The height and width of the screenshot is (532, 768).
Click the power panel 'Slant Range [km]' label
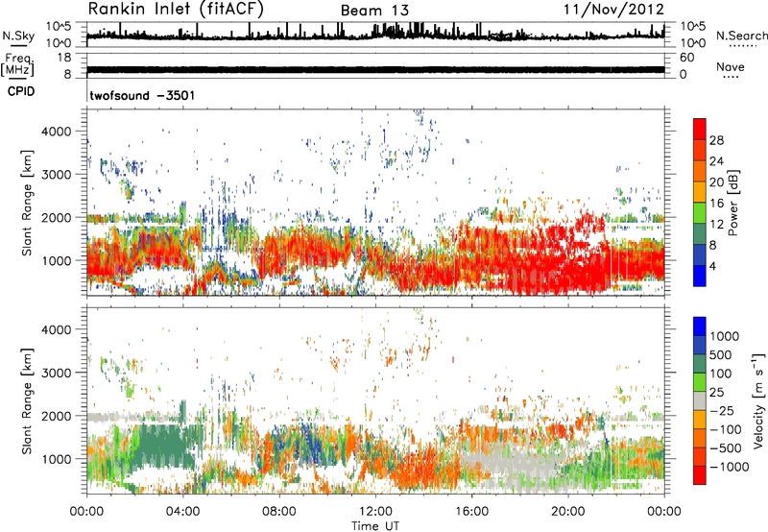27,203
